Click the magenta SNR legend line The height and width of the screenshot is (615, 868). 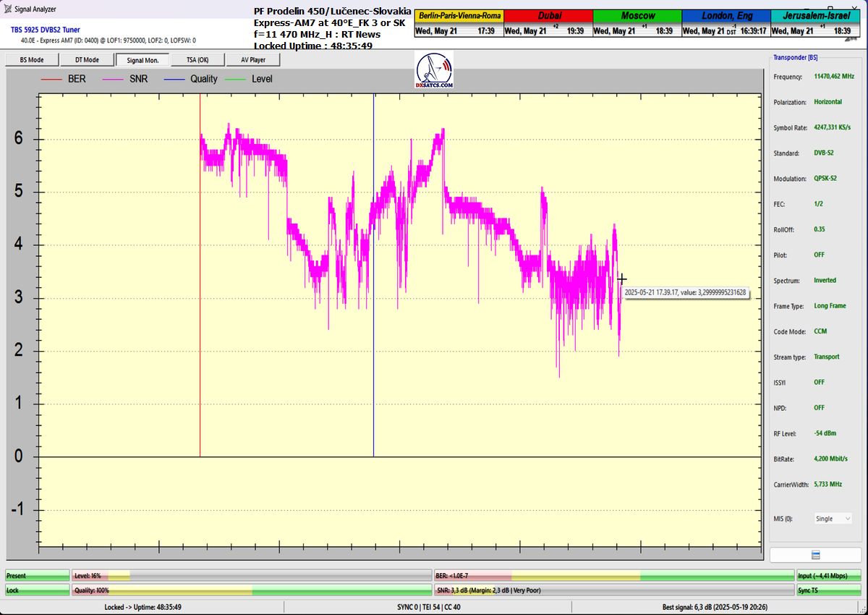point(114,79)
